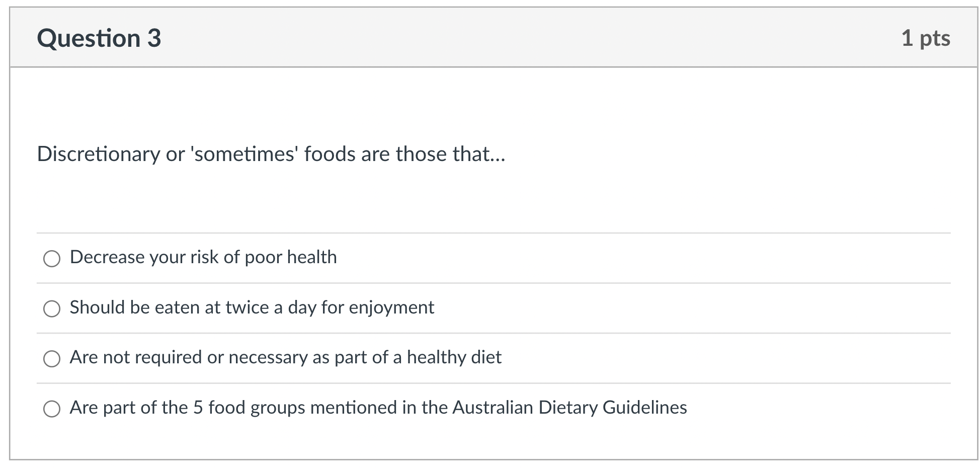This screenshot has height=468, width=980.
Task: Click the '1 pts' label
Action: coord(926,37)
